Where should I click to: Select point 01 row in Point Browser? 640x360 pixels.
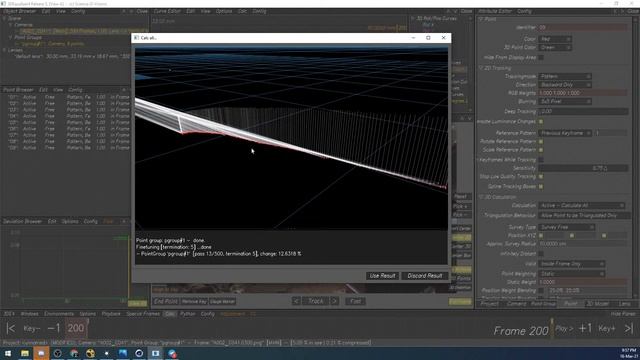click(x=67, y=97)
